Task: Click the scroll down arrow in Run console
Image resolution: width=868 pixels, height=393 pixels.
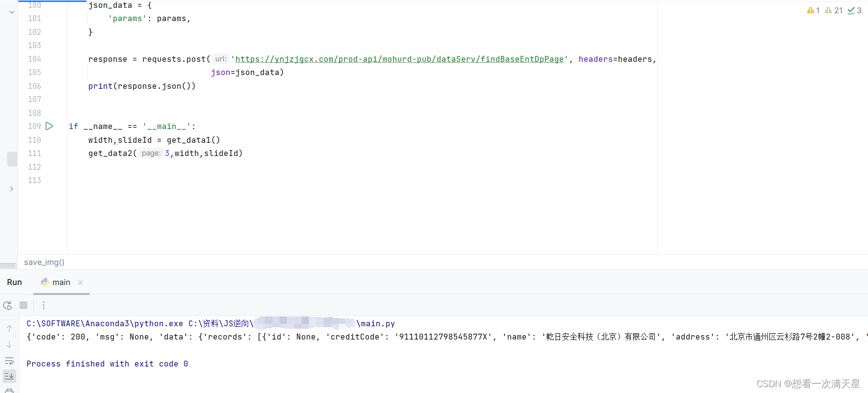Action: (9, 344)
